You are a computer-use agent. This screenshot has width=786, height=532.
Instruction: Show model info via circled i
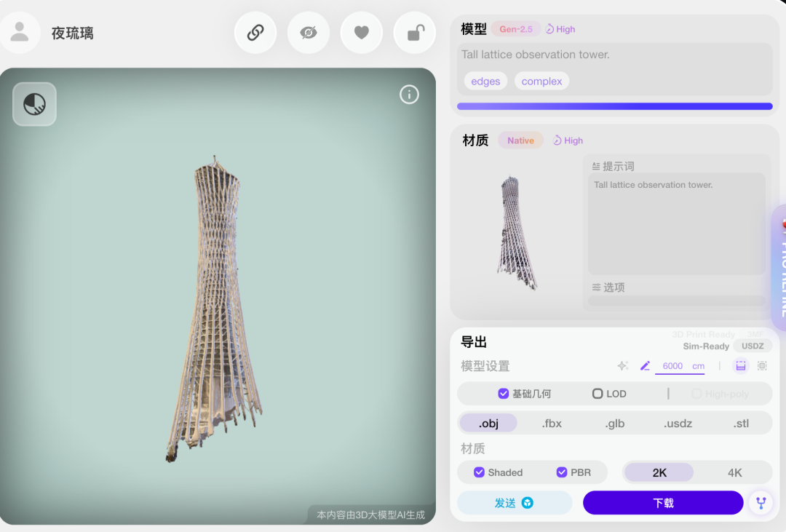pyautogui.click(x=409, y=95)
